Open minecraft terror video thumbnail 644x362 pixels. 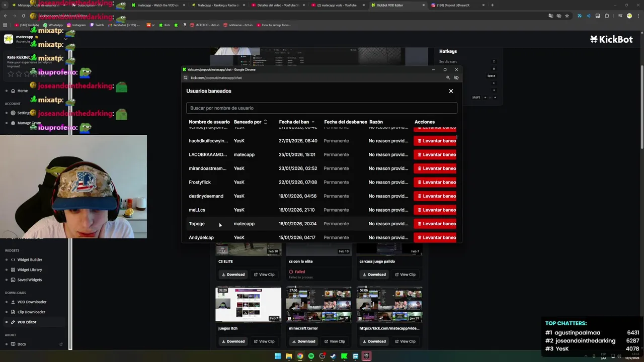pyautogui.click(x=319, y=304)
